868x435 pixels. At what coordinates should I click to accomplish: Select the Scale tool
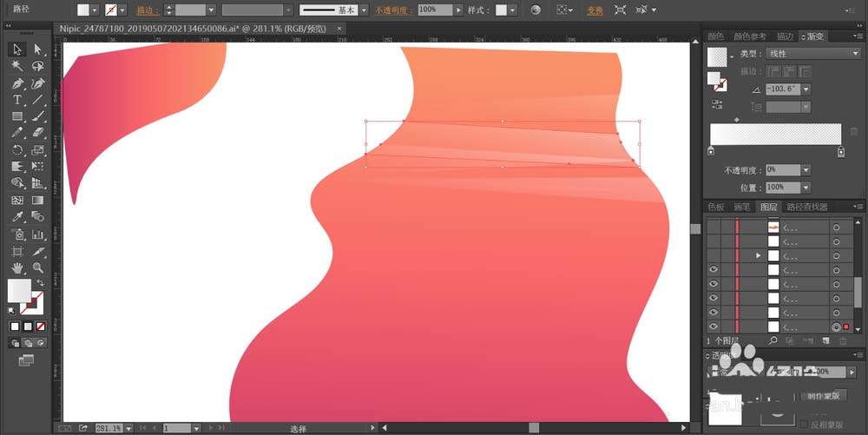tap(37, 150)
